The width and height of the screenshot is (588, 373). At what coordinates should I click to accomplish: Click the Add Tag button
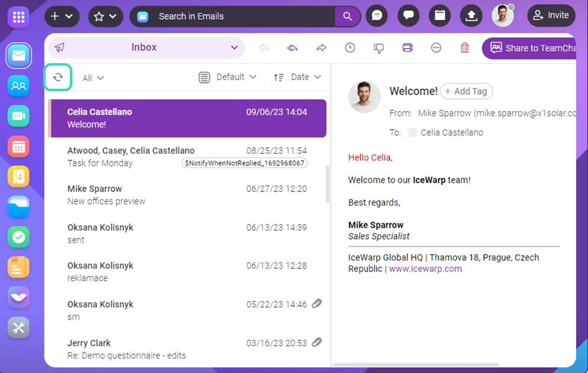click(467, 91)
